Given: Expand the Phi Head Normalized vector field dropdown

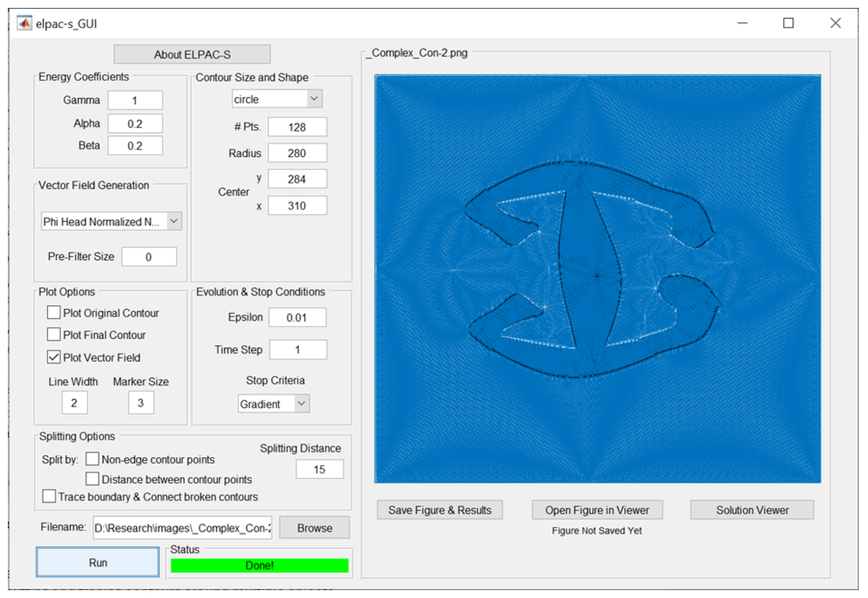Looking at the screenshot, I should pos(111,221).
